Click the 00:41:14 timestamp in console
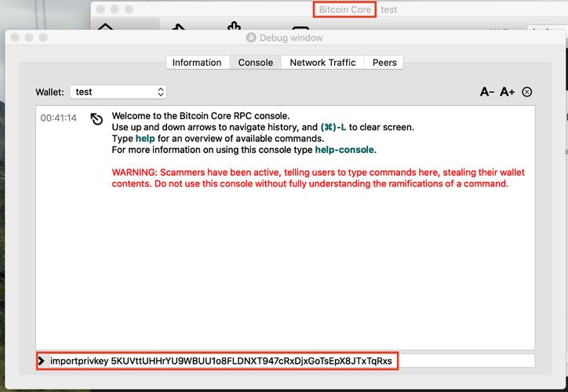Screen dimensions: 568x392 [x=58, y=118]
